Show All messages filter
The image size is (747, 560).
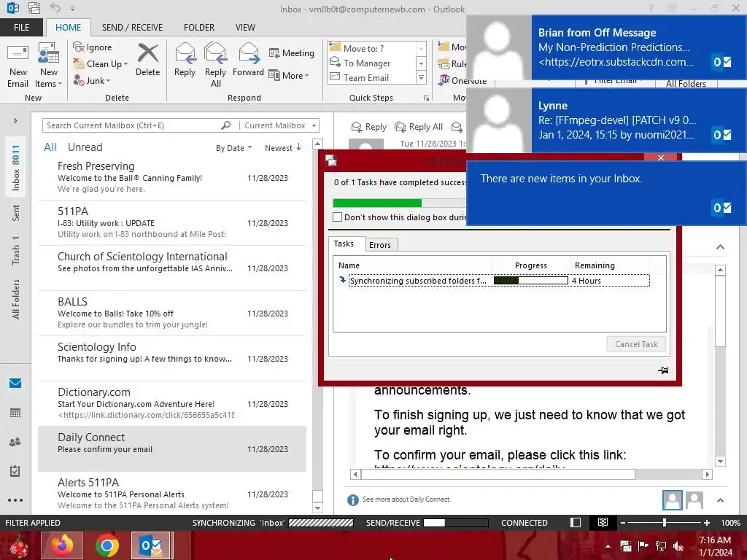coord(50,147)
